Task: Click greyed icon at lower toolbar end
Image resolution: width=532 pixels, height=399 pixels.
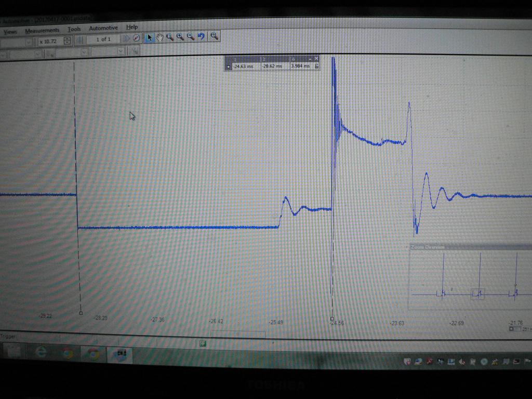Action: tap(135, 51)
